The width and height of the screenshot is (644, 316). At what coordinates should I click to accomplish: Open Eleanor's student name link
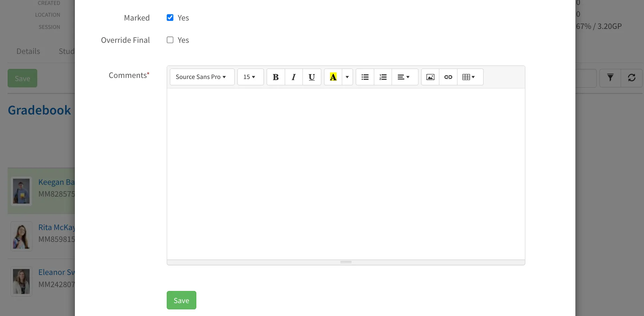click(x=57, y=272)
